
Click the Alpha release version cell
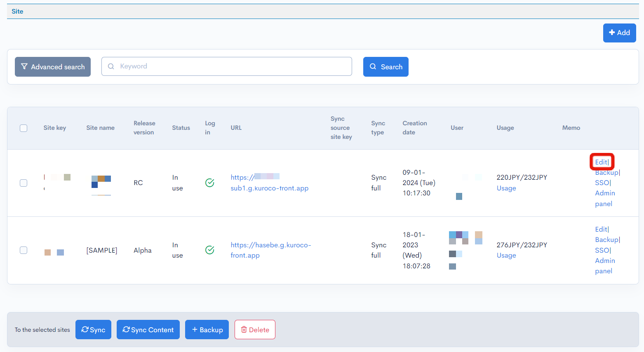pos(143,250)
